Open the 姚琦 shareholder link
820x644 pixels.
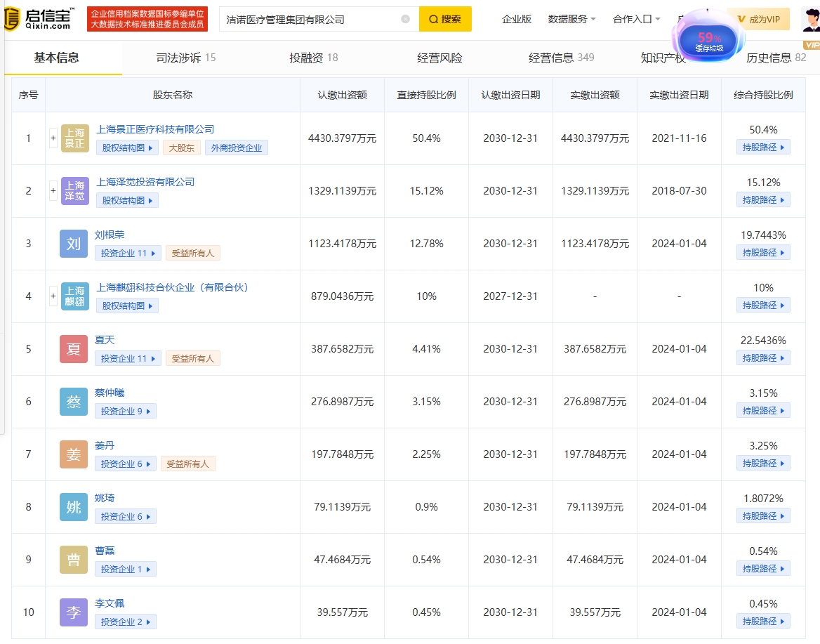105,498
